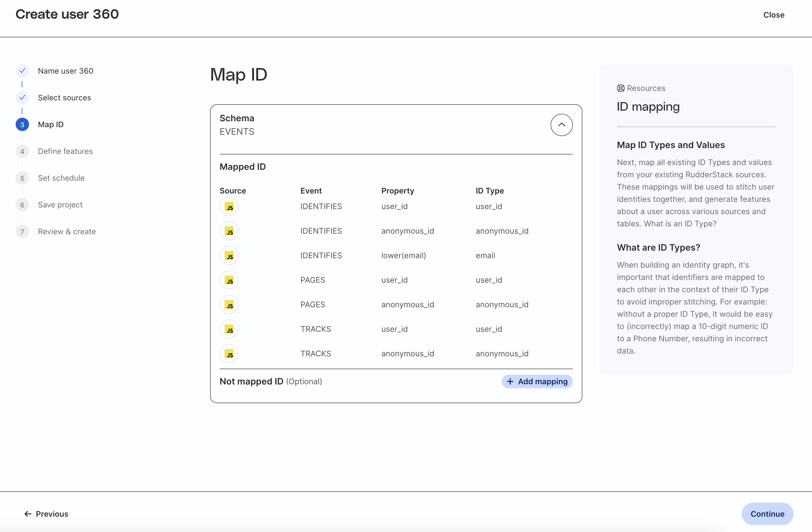The height and width of the screenshot is (532, 812).
Task: Click the Mapped ID heading
Action: (242, 167)
